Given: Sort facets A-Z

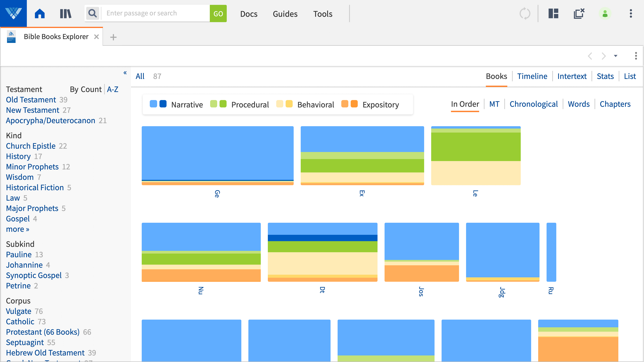Looking at the screenshot, I should (113, 89).
